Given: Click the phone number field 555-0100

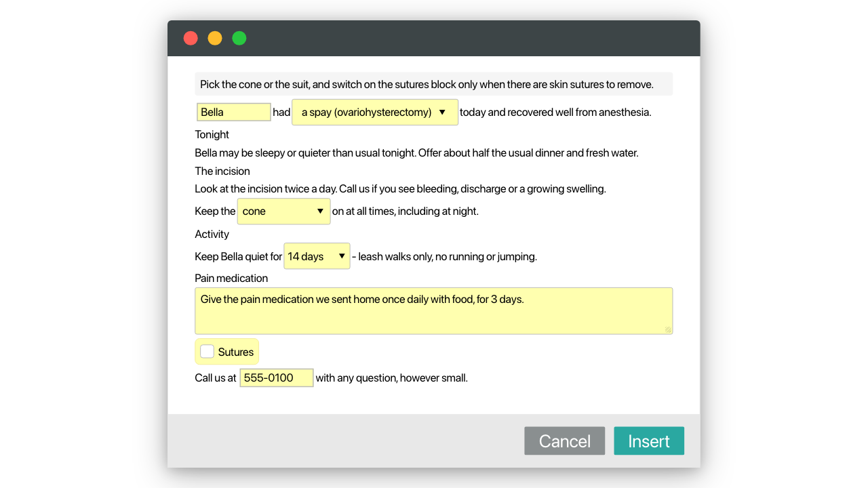Looking at the screenshot, I should coord(277,378).
